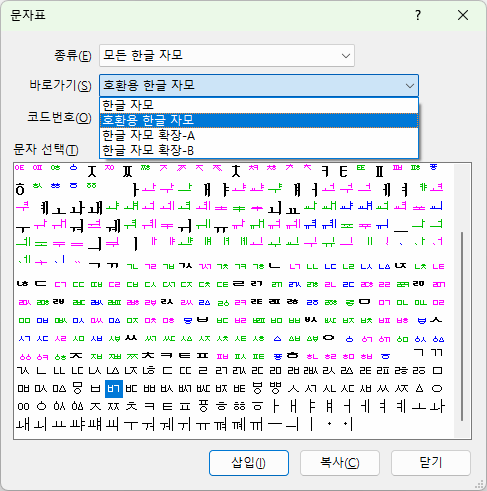
Task: Select the black ㆉ vowel character
Action: click(113, 425)
